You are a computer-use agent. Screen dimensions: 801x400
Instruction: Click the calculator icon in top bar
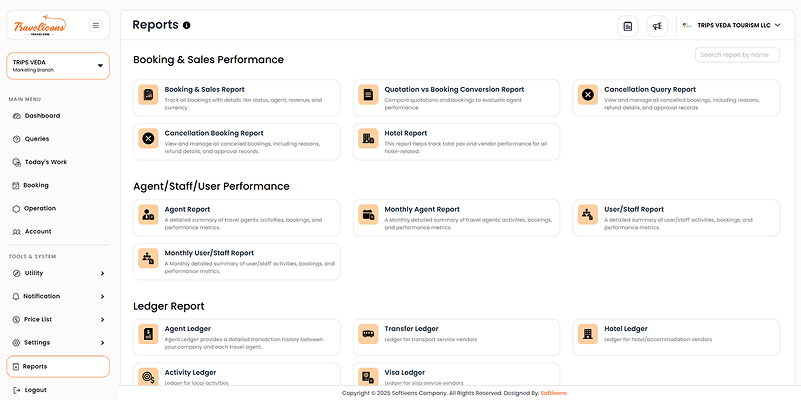(x=627, y=26)
